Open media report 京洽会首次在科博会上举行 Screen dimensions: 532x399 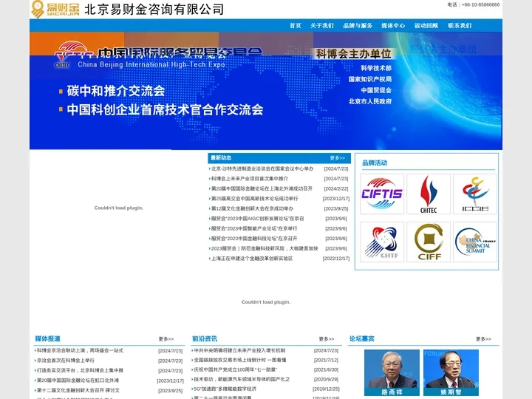pyautogui.click(x=66, y=361)
